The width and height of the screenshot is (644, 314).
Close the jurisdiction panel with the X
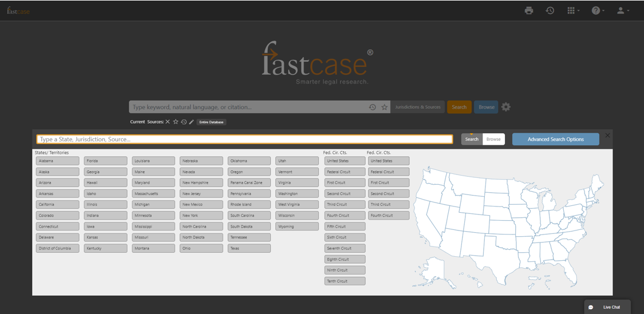pyautogui.click(x=607, y=135)
